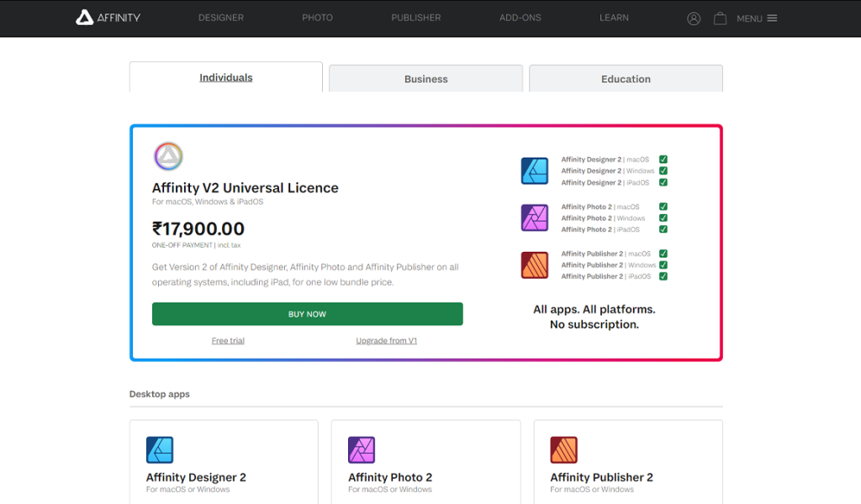Open the hamburger MENU
Viewport: 861px width, 504px height.
coord(757,18)
